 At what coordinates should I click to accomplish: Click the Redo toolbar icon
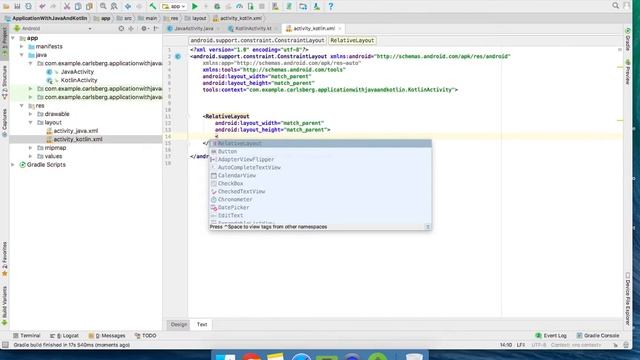coord(53,6)
